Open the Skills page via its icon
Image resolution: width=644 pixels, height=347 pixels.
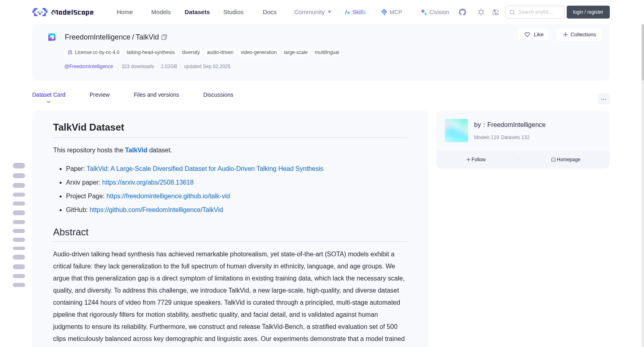pyautogui.click(x=347, y=12)
